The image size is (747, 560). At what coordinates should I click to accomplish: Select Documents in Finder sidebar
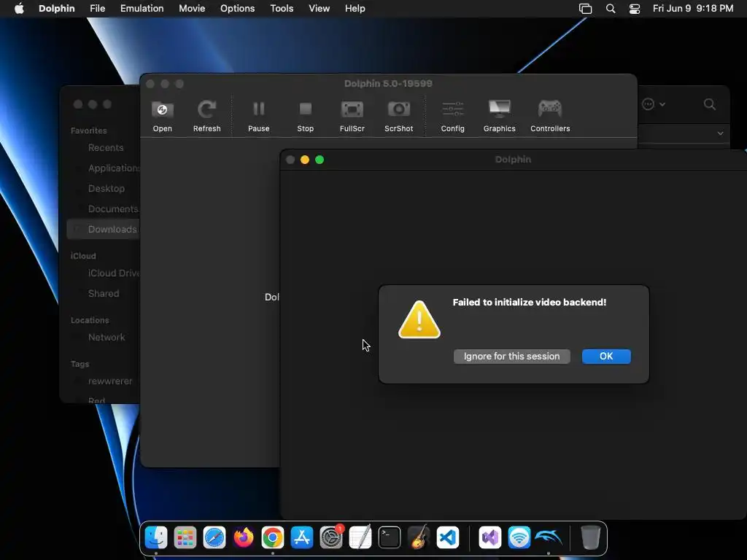coord(113,209)
